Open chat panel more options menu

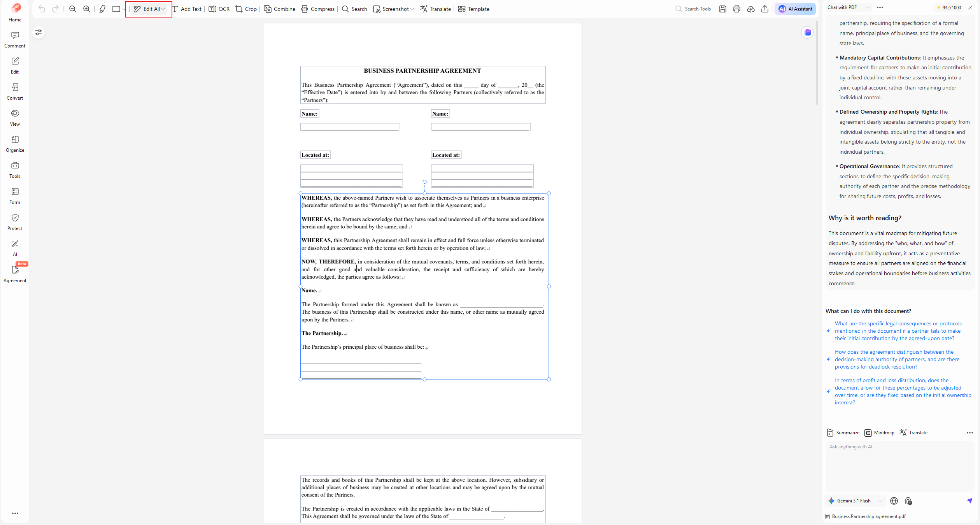(880, 7)
